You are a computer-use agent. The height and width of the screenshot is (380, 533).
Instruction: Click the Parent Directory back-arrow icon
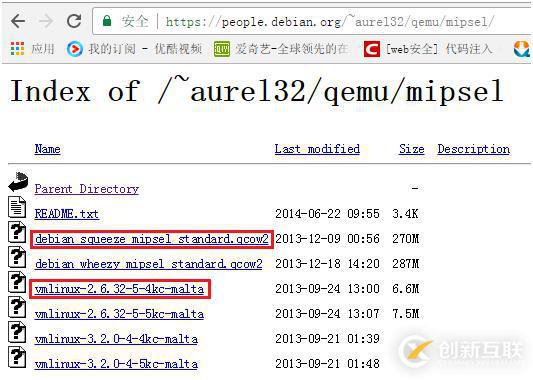(18, 182)
